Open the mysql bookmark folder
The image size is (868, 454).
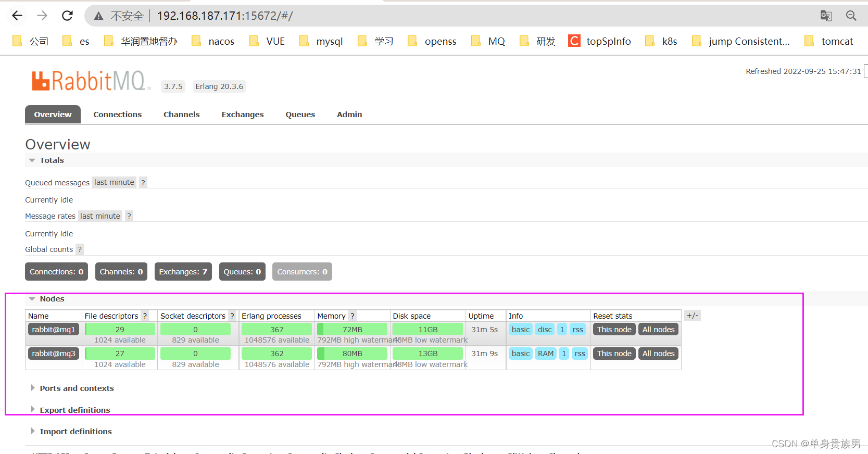pos(321,41)
